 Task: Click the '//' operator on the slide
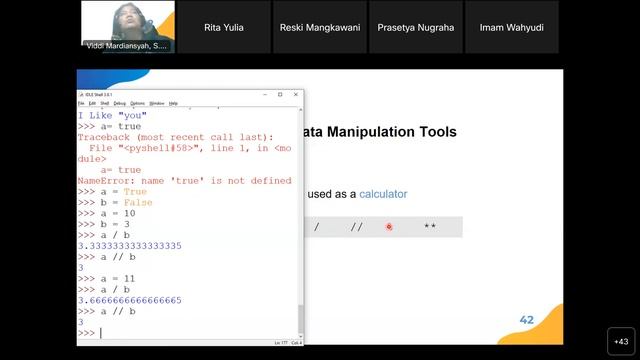356,227
